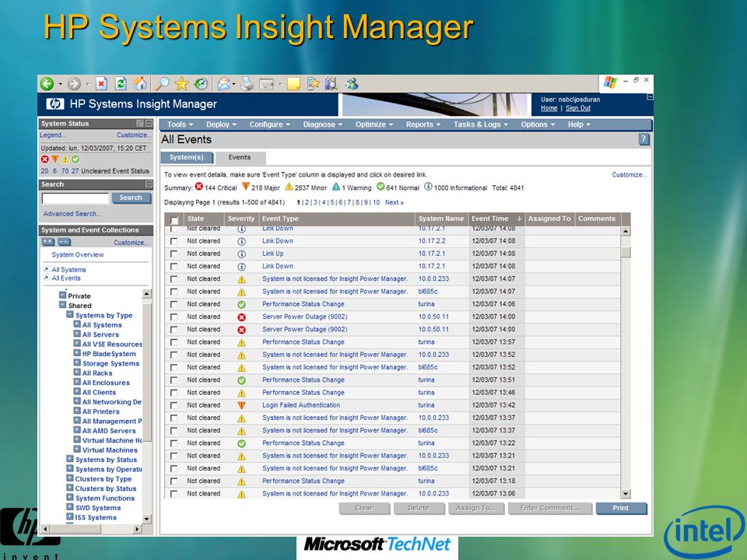The image size is (747, 560).
Task: Collapse the Systems by Type node
Action: point(69,315)
